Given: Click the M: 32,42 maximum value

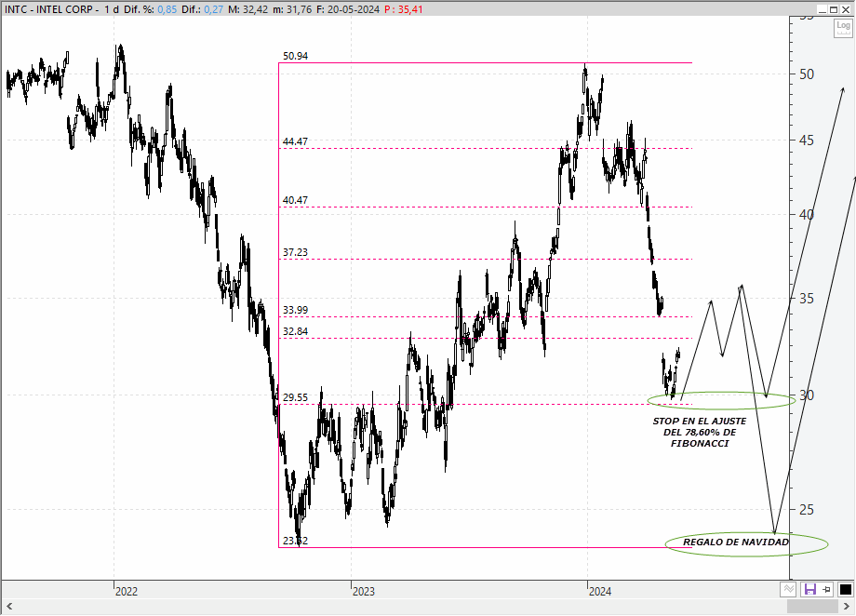Looking at the screenshot, I should click(x=247, y=9).
